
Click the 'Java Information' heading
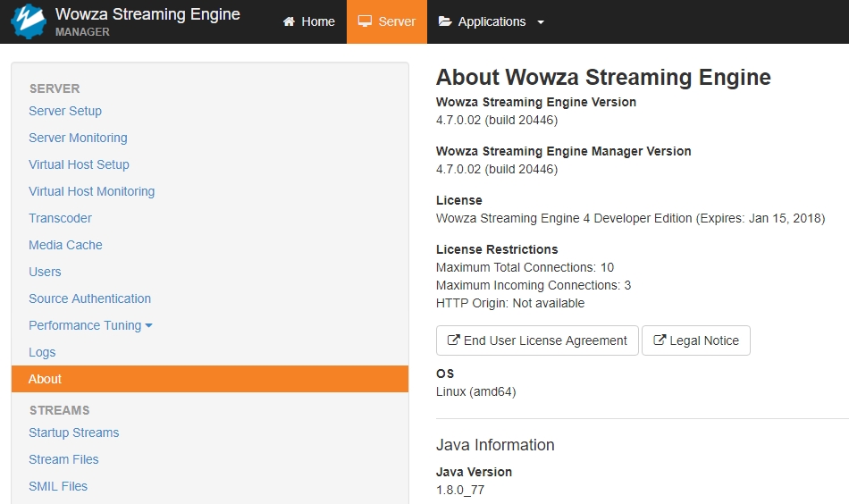[x=495, y=445]
